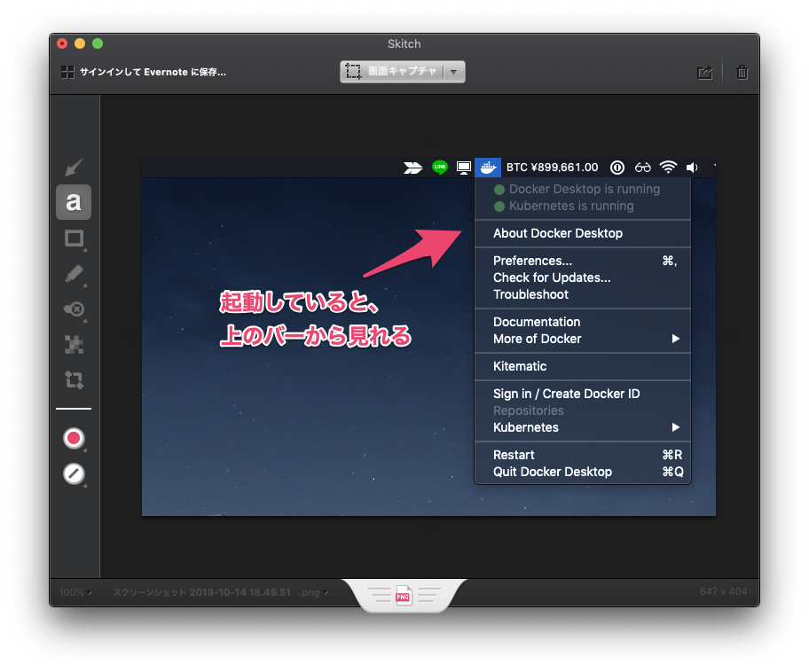This screenshot has height=672, width=809.
Task: Maximize Skitch with the green button
Action: 98,43
